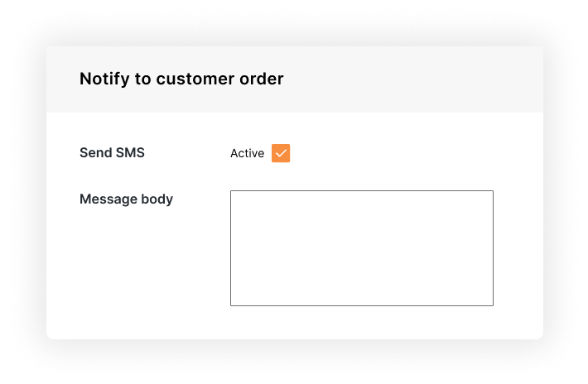Click the orange checked box icon
The image size is (588, 384).
281,153
